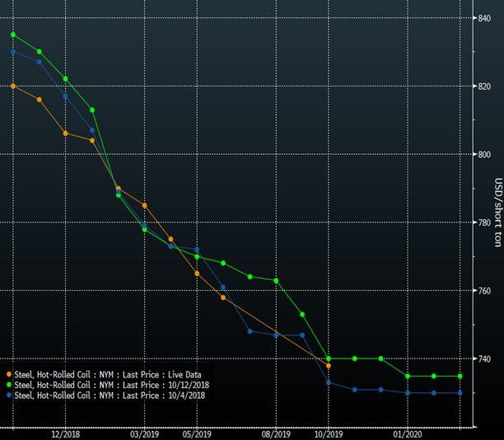504x440 pixels.
Task: Click the 01/2020 x-axis date label
Action: coord(407,433)
